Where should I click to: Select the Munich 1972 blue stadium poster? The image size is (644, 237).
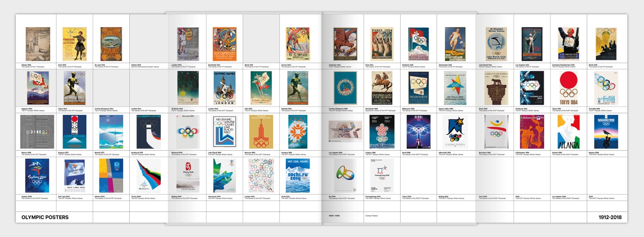pos(111,132)
